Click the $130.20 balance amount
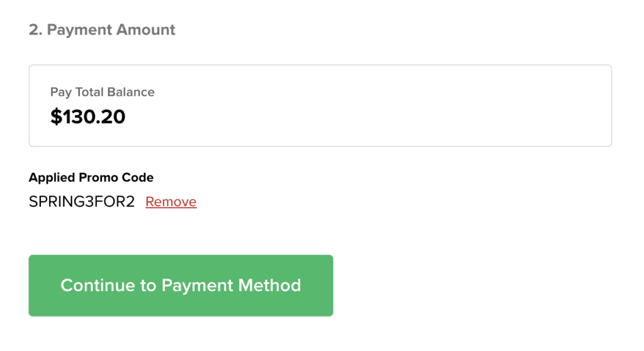 click(x=88, y=116)
